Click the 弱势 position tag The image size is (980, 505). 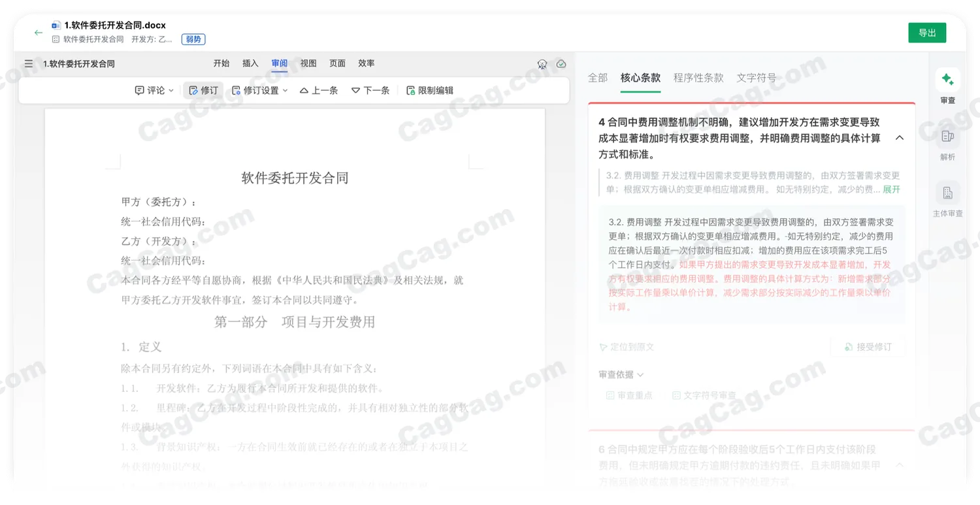(x=193, y=39)
